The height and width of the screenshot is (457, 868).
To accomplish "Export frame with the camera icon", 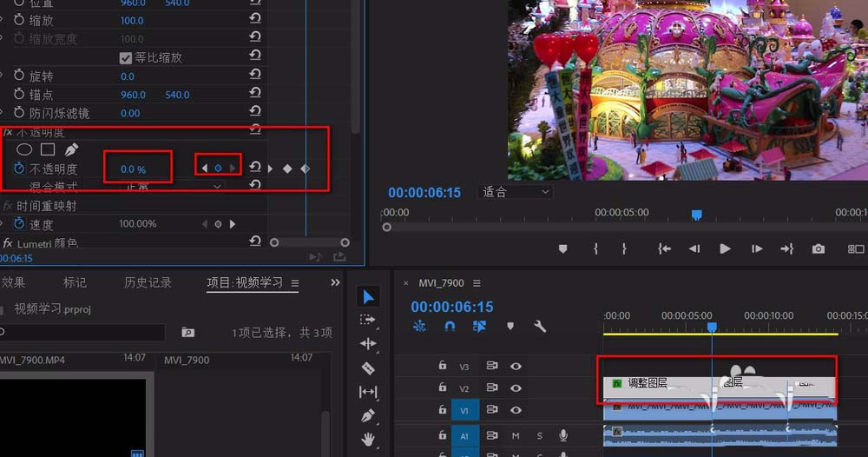I will [x=819, y=248].
